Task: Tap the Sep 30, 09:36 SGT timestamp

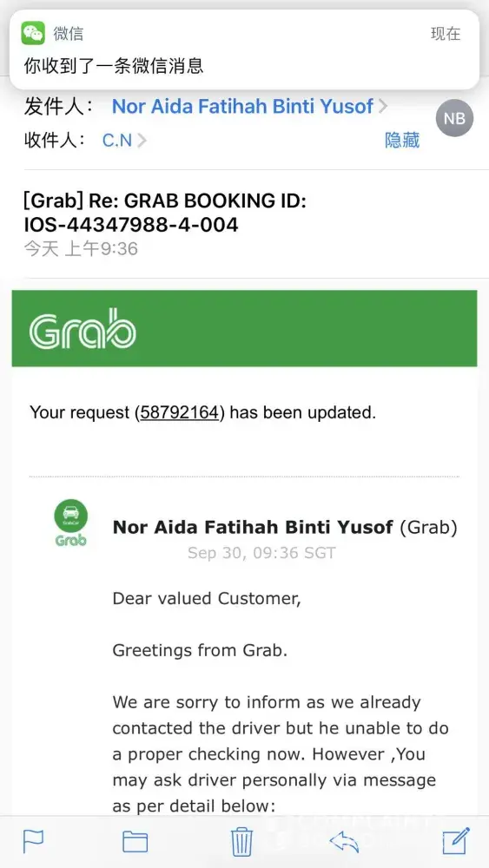Action: [x=261, y=553]
